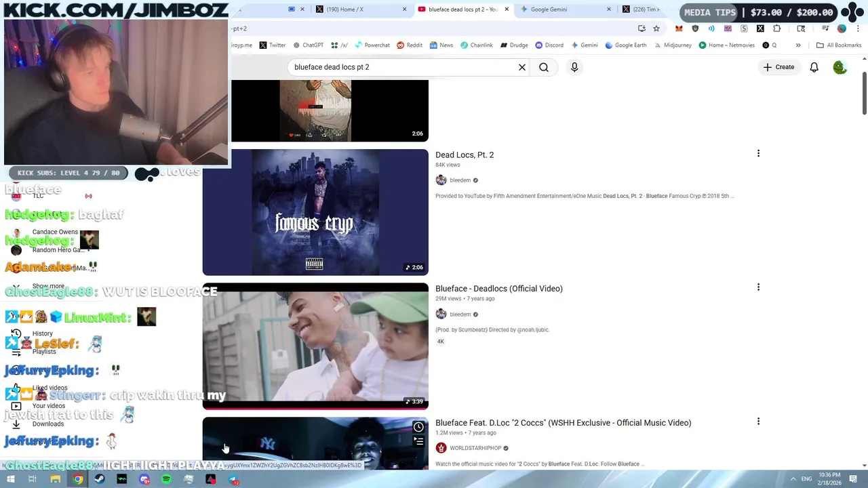Open Your videos in the sidebar

point(49,406)
